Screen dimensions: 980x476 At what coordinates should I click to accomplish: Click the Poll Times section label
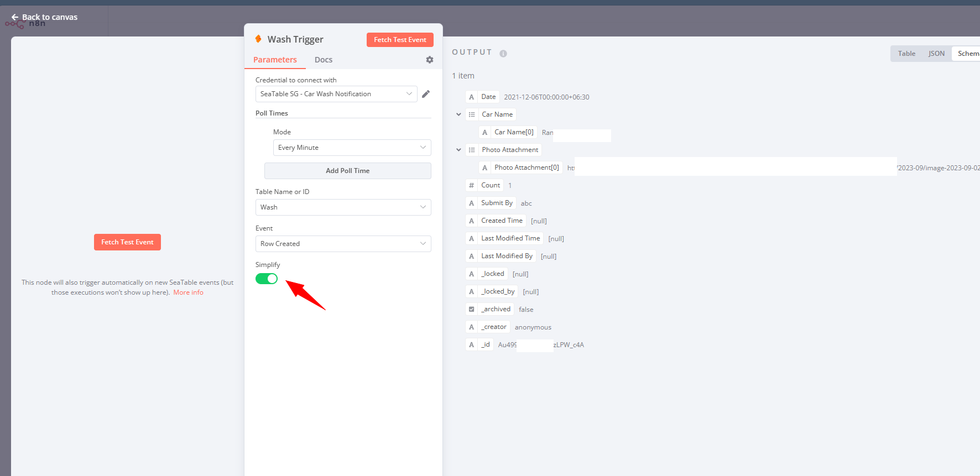click(272, 113)
